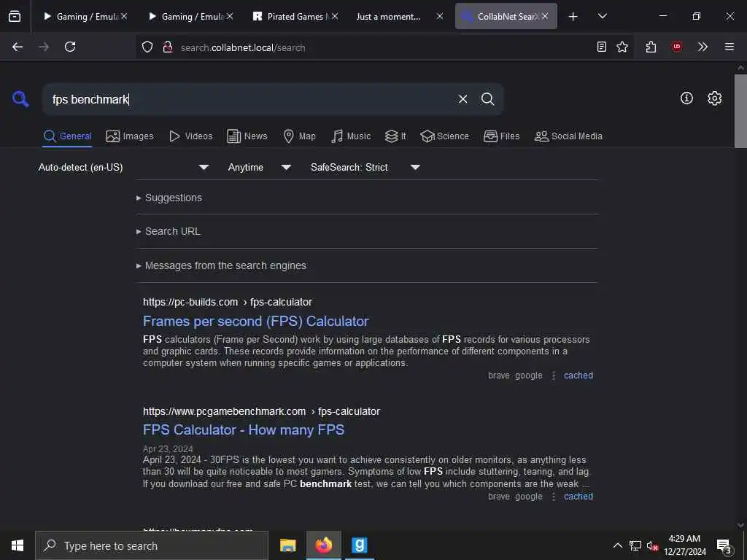Image resolution: width=747 pixels, height=560 pixels.
Task: Select the It category
Action: click(x=395, y=136)
